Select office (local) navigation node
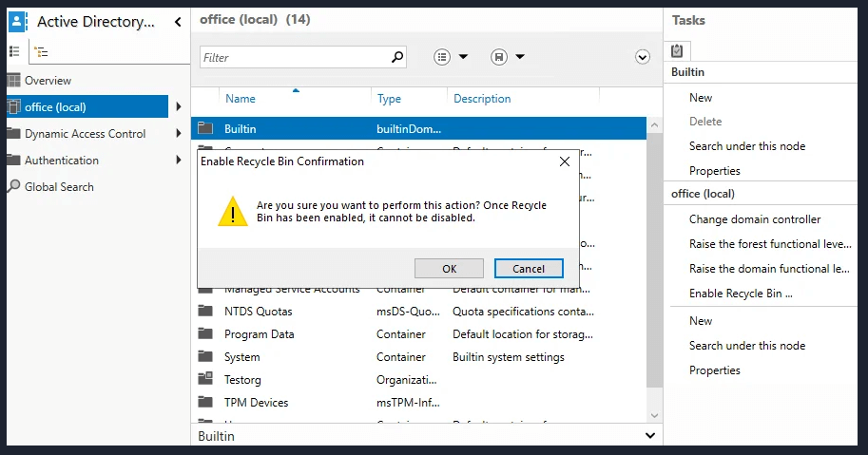Screen dimensions: 868x455 (87, 106)
